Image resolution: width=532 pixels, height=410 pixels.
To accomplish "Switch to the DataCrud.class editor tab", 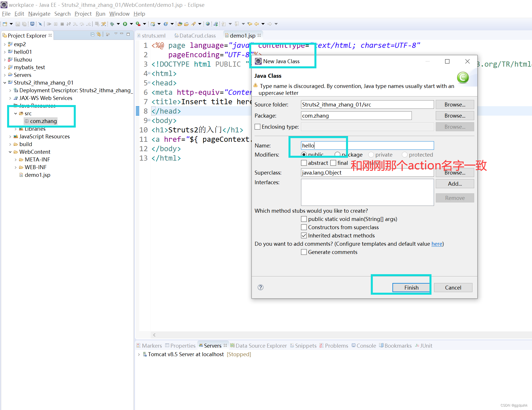I will point(195,36).
